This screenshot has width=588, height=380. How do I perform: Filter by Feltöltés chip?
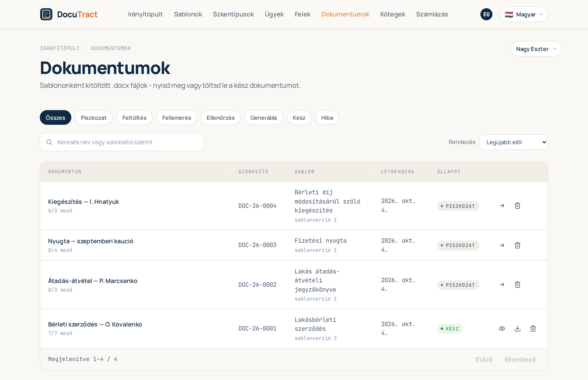134,117
